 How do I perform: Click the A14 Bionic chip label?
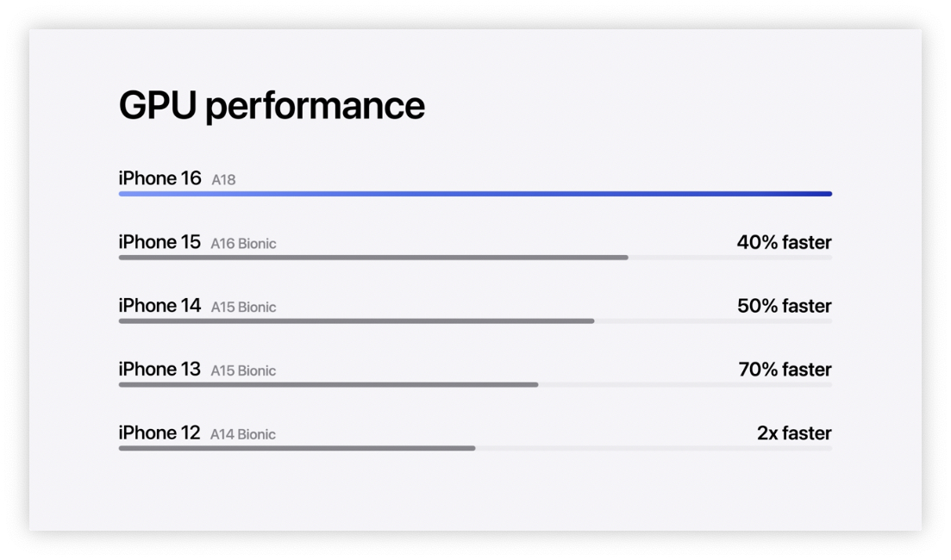(243, 435)
